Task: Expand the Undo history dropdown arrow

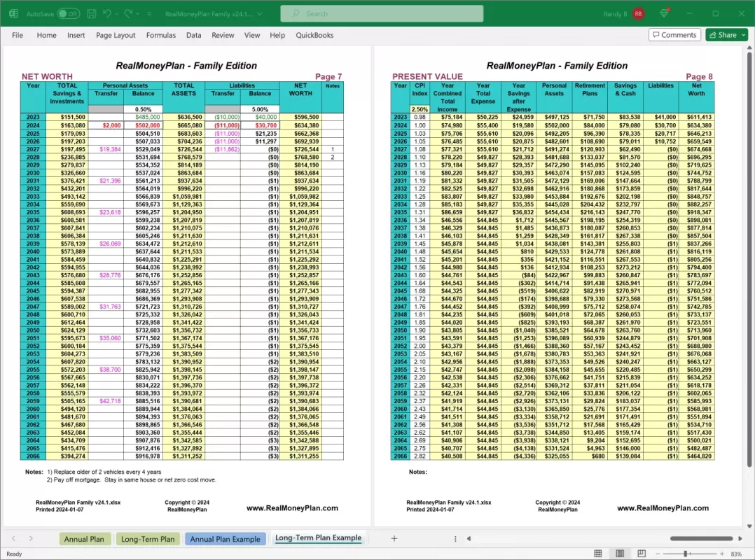Action: tap(116, 13)
